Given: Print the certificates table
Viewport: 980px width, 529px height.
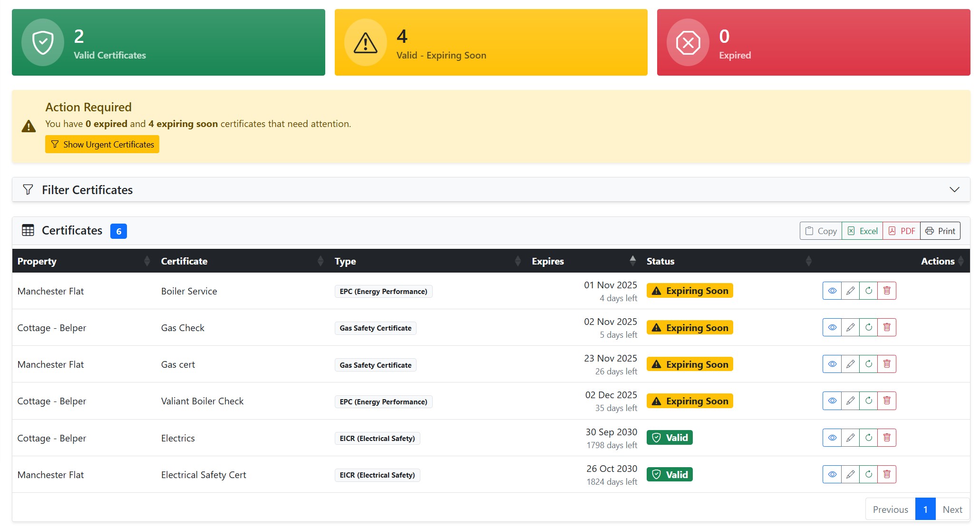Looking at the screenshot, I should (940, 230).
